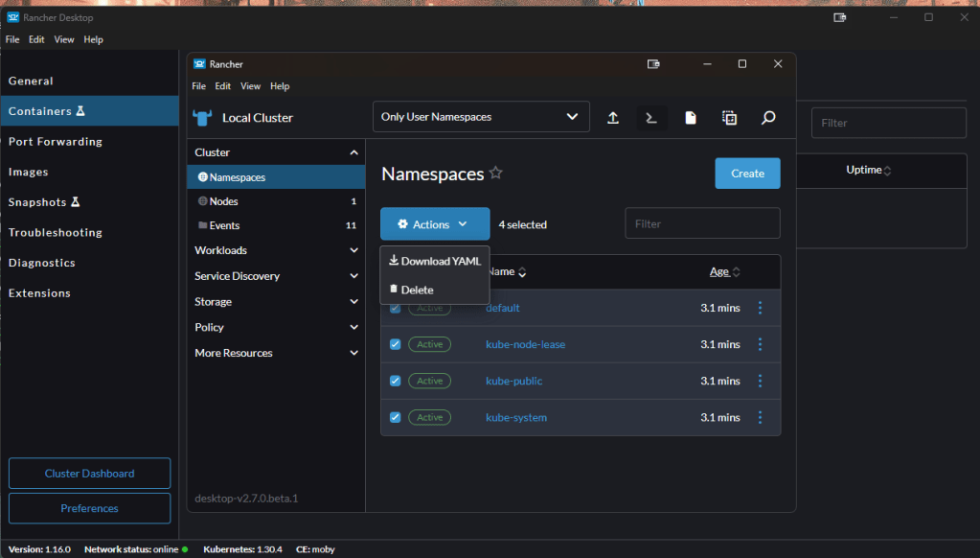Open the resource search magnifier icon

tap(768, 118)
